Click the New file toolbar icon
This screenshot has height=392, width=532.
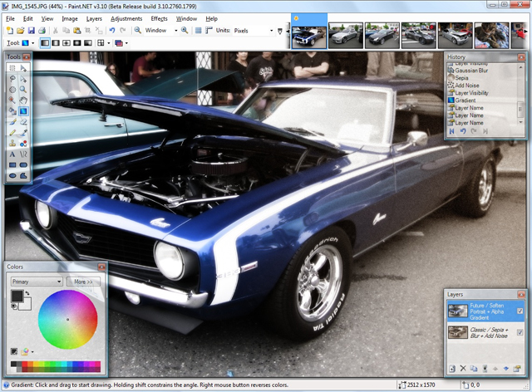click(x=10, y=31)
